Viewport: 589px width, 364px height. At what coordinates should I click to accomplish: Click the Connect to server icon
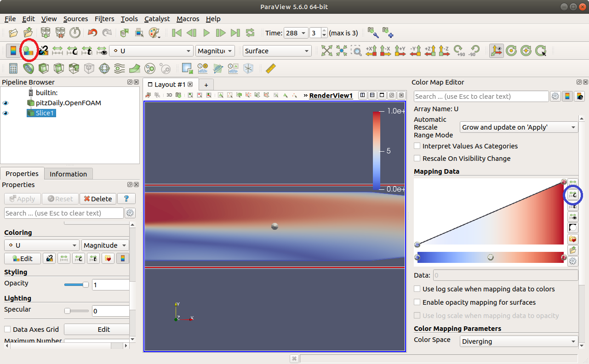pos(46,33)
